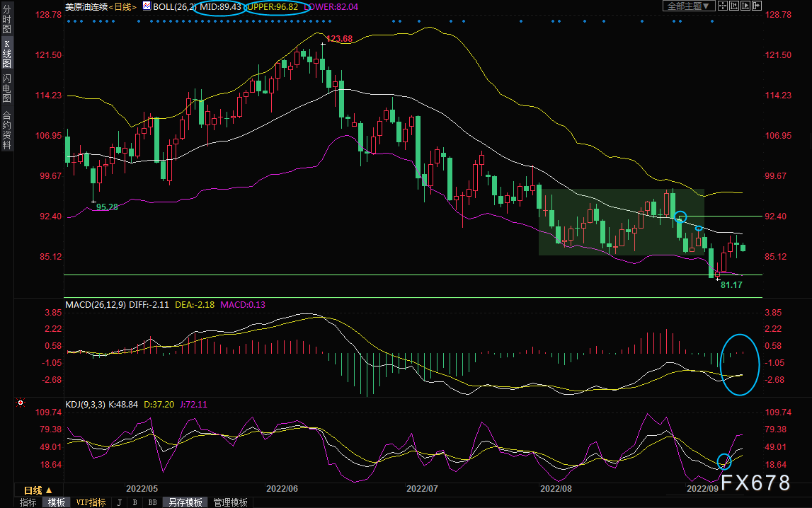The image size is (812, 508).
Task: Click the DEA:-2.18 value
Action: (195, 305)
